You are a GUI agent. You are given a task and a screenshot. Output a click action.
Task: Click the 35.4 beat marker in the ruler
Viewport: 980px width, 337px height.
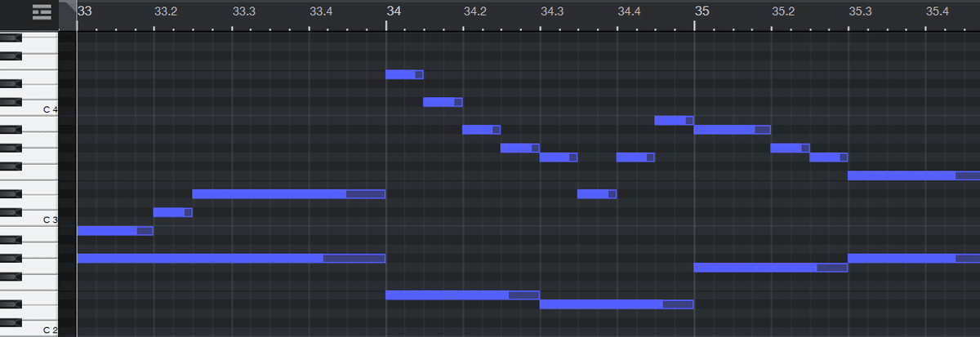tap(938, 11)
